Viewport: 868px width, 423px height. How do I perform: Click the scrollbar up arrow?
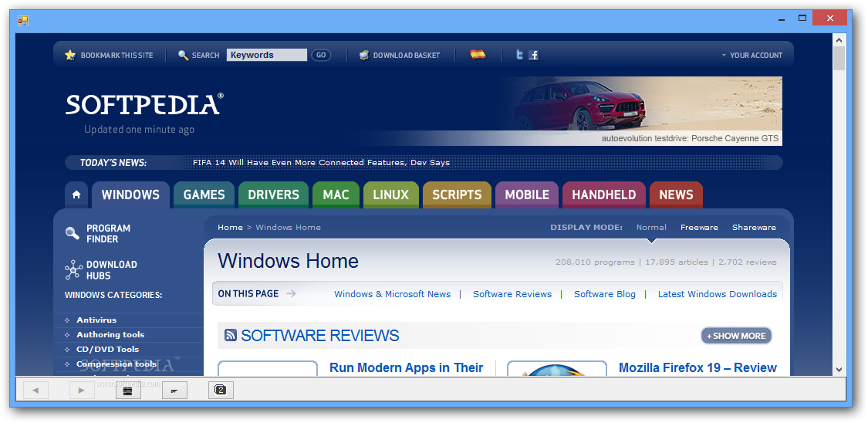coord(839,40)
